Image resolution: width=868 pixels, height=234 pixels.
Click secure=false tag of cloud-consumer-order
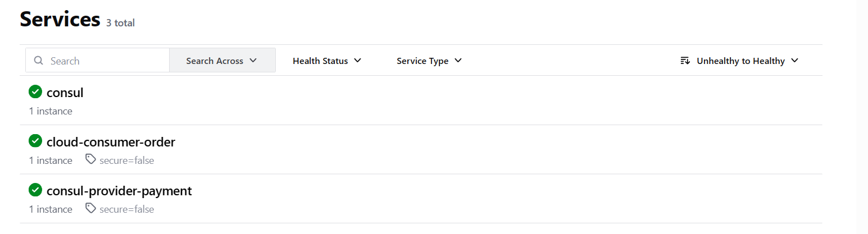126,160
